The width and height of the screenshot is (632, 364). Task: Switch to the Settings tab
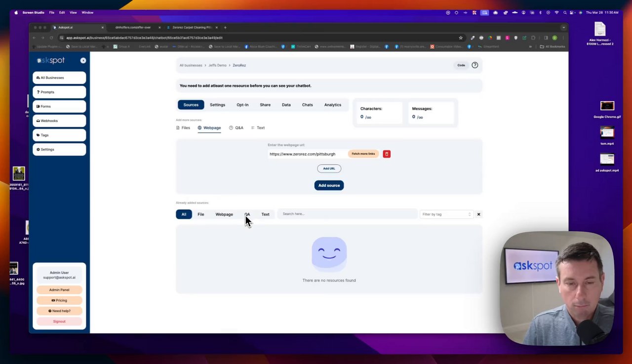pyautogui.click(x=217, y=105)
